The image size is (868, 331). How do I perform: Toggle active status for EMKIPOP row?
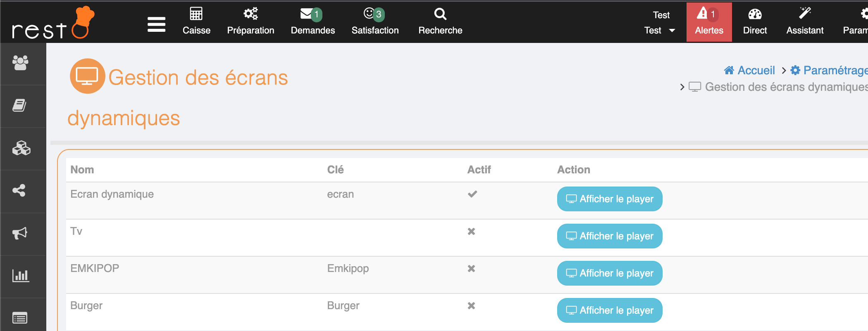pos(471,269)
